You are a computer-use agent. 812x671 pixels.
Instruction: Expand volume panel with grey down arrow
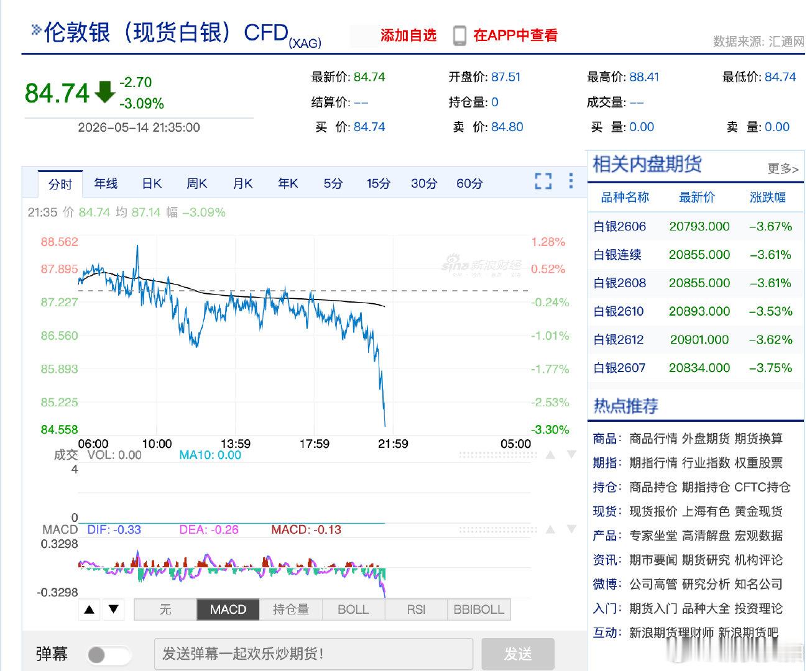pos(571,455)
